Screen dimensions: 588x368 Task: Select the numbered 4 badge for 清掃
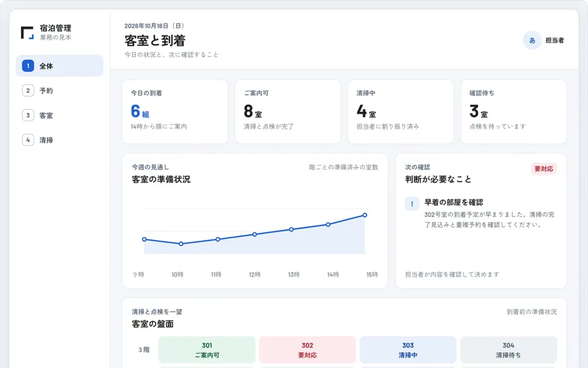click(27, 141)
